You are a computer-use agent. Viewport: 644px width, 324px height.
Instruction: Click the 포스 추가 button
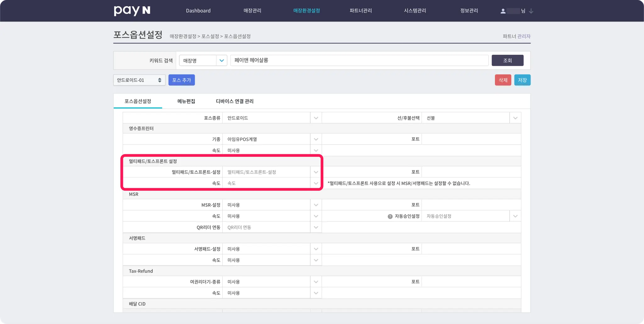[182, 80]
